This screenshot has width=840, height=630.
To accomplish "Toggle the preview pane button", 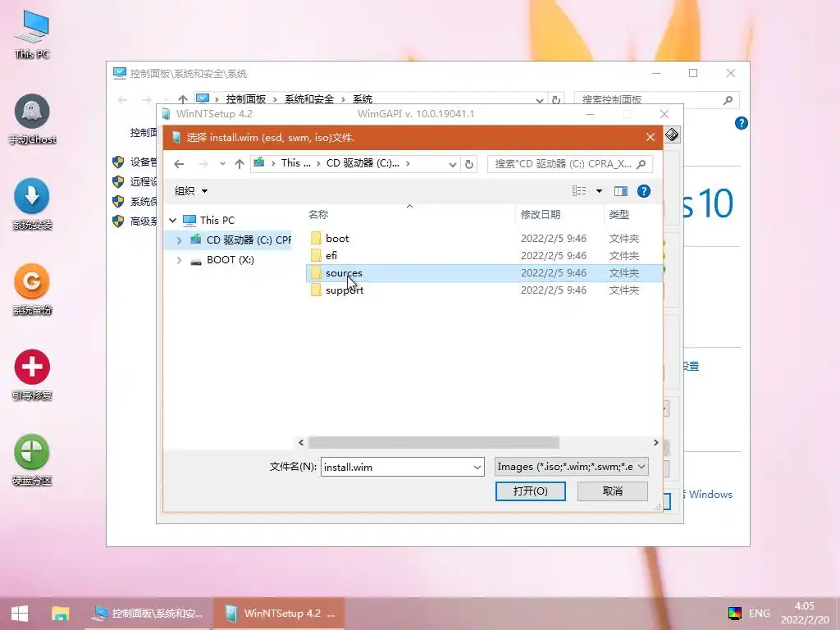I will click(621, 190).
